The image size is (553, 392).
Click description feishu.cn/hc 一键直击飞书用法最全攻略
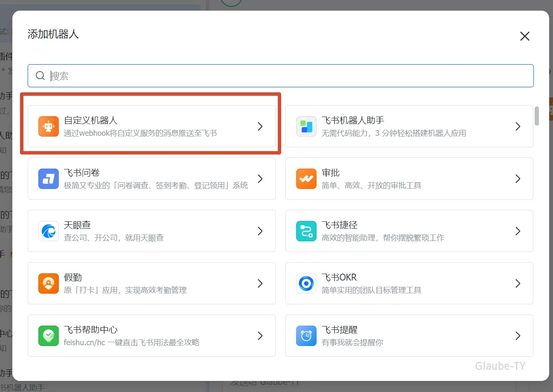[x=132, y=343]
